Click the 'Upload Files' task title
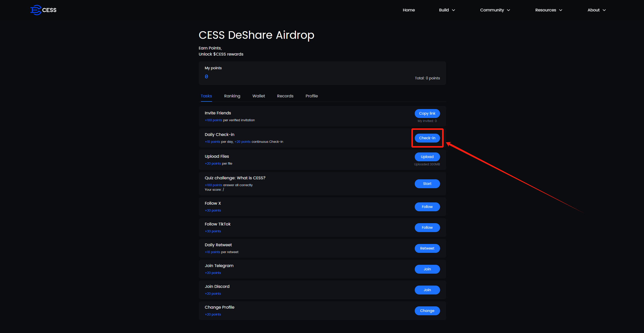The height and width of the screenshot is (333, 644). (217, 156)
